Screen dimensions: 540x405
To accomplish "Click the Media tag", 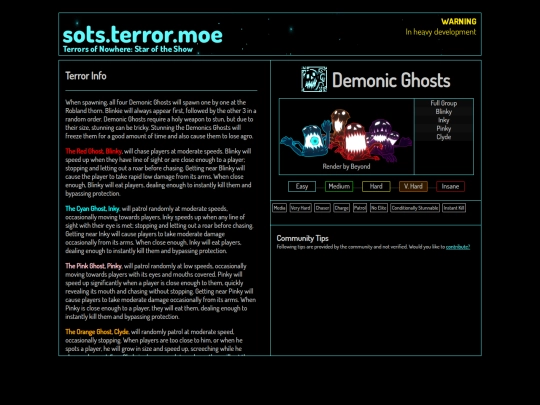I will point(279,208).
